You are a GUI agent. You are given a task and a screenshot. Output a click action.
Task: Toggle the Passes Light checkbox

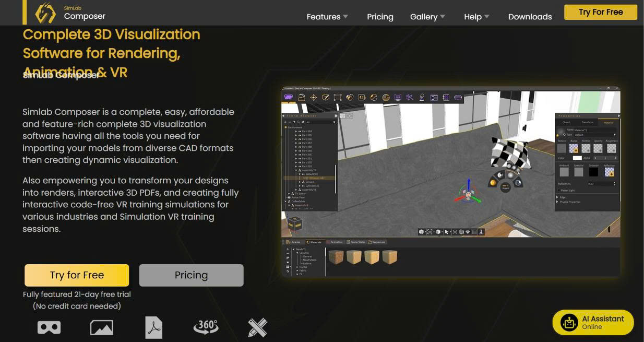coord(559,191)
